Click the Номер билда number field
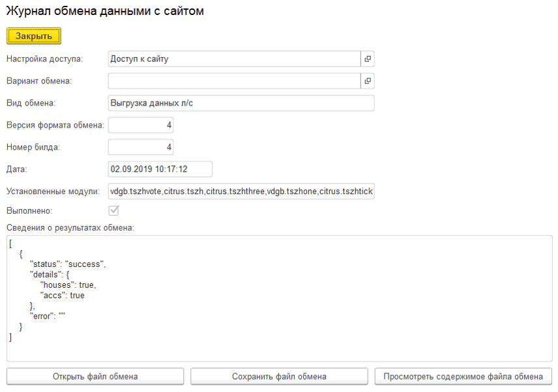Viewport: 558px width, 392px height. point(140,147)
